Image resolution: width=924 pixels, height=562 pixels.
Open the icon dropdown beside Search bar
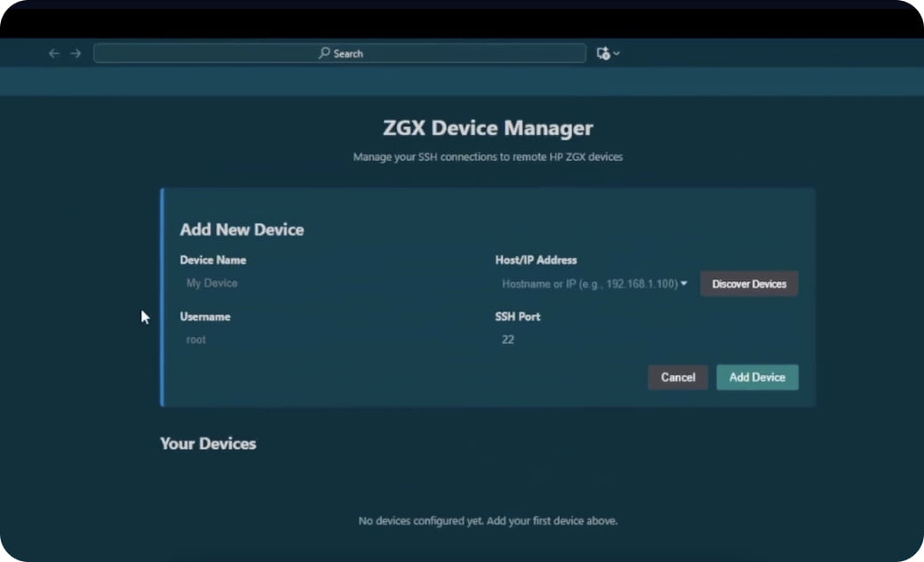tap(608, 53)
